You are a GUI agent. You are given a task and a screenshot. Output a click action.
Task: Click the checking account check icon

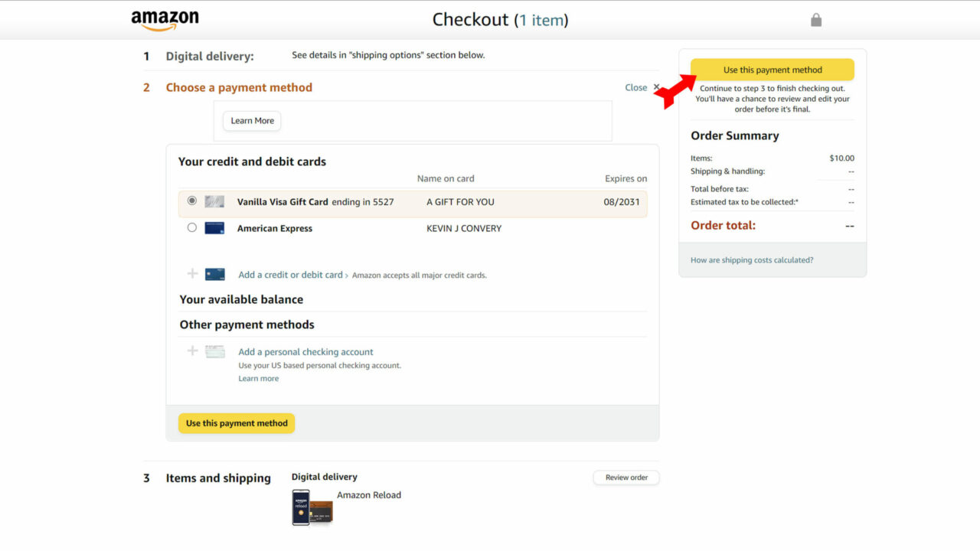tap(214, 351)
